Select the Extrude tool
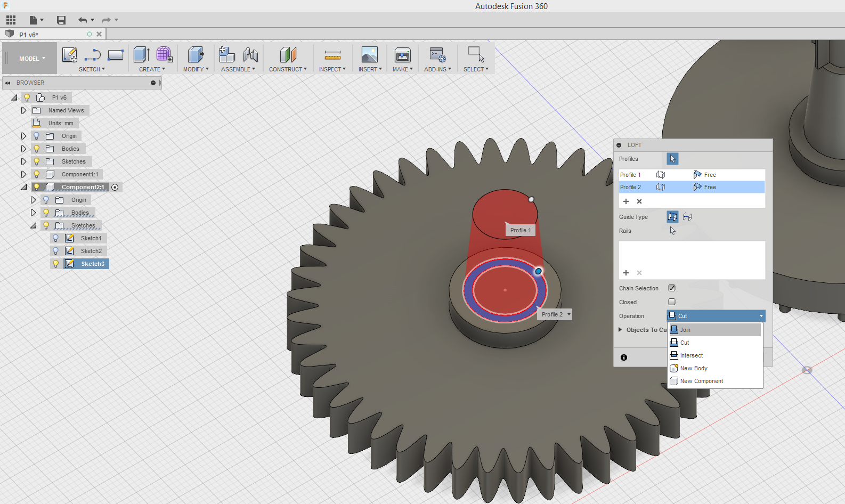The width and height of the screenshot is (845, 504). [142, 54]
